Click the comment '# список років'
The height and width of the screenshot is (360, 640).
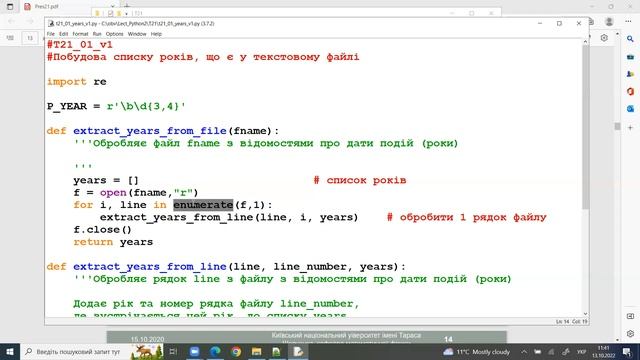(x=360, y=180)
